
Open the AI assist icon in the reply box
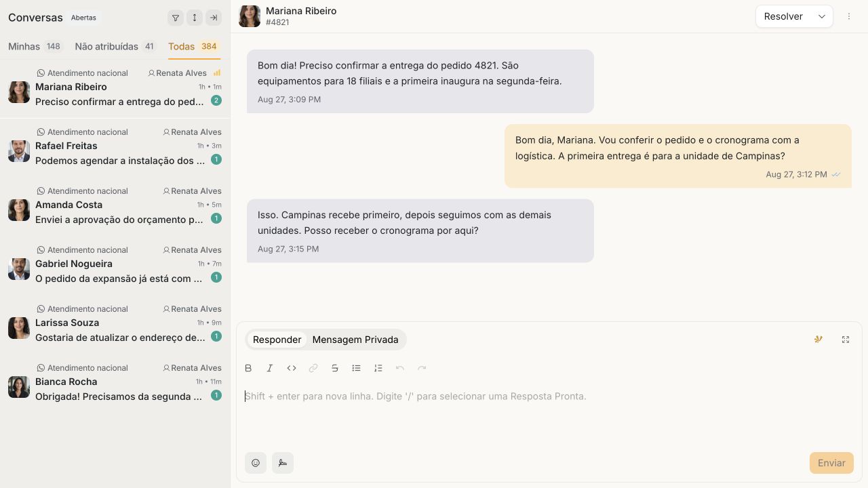[818, 340]
